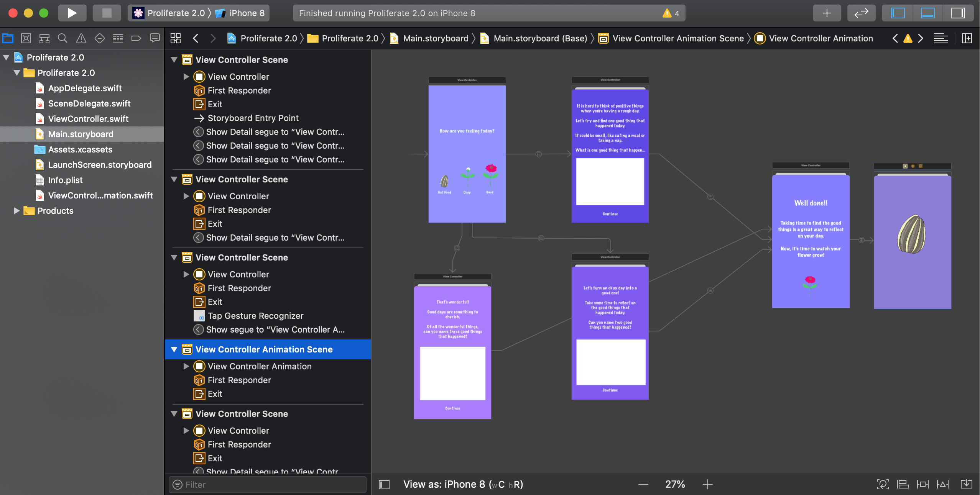Image resolution: width=980 pixels, height=495 pixels.
Task: Toggle the Debug area panel
Action: (927, 13)
